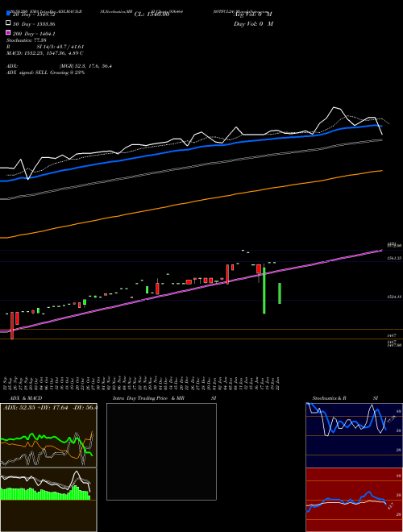403x532 pixels.
Task: Select the '50 Day = 1533.36' legend text
Action: [x=34, y=24]
